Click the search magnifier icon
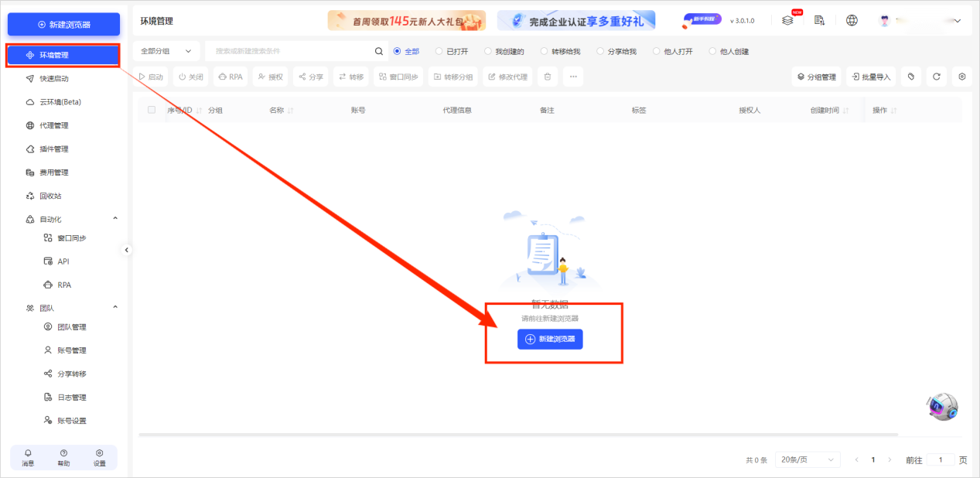 (379, 52)
